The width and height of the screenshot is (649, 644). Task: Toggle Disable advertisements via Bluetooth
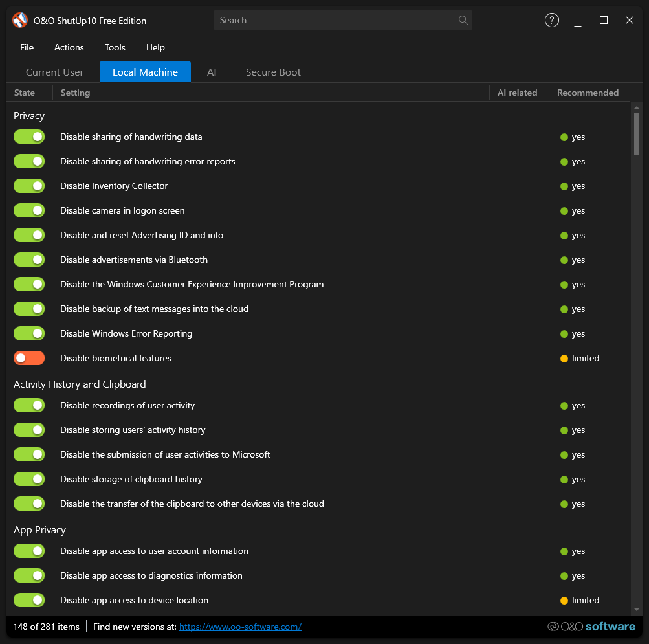[x=29, y=260]
